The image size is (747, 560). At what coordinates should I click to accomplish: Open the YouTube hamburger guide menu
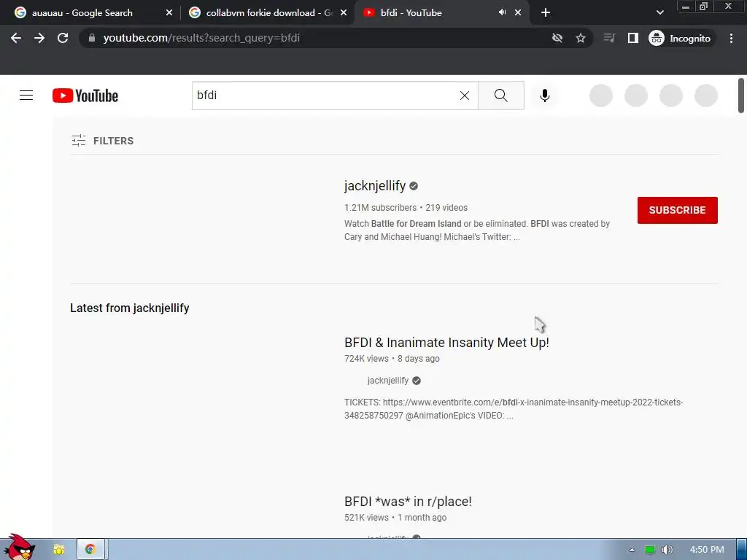tap(26, 96)
